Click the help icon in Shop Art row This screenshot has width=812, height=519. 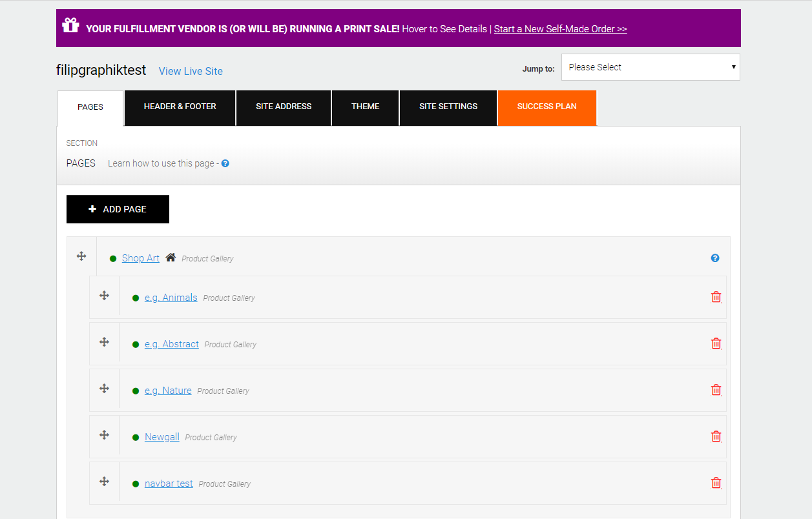pos(715,258)
